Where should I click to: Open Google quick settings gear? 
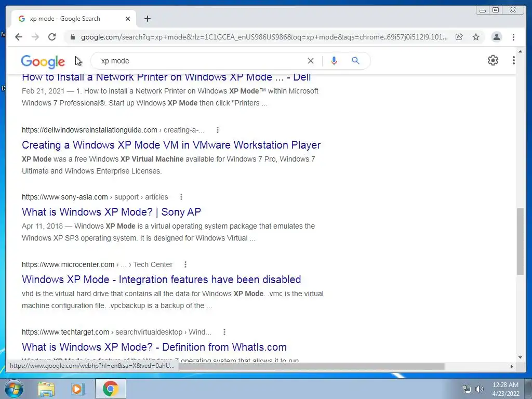[x=493, y=60]
